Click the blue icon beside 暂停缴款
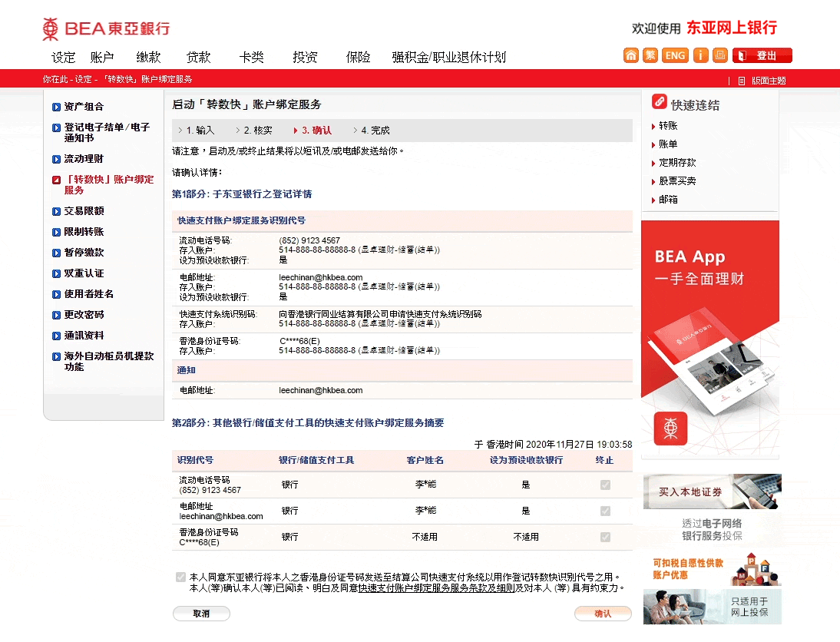 coord(56,253)
